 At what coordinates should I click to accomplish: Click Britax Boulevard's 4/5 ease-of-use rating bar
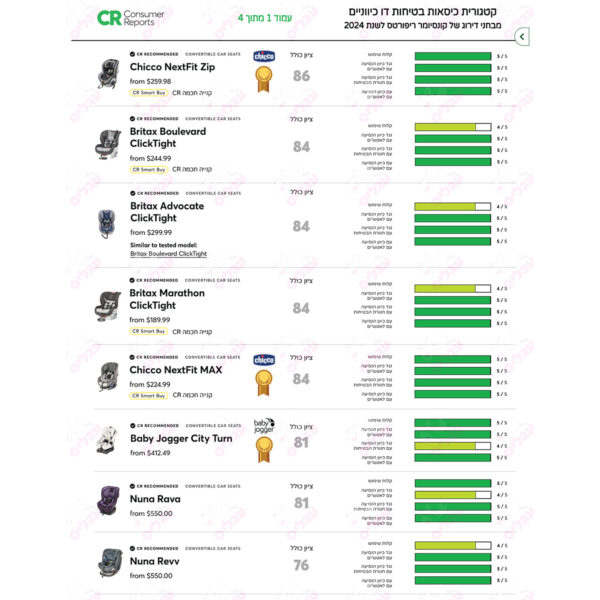pyautogui.click(x=453, y=127)
